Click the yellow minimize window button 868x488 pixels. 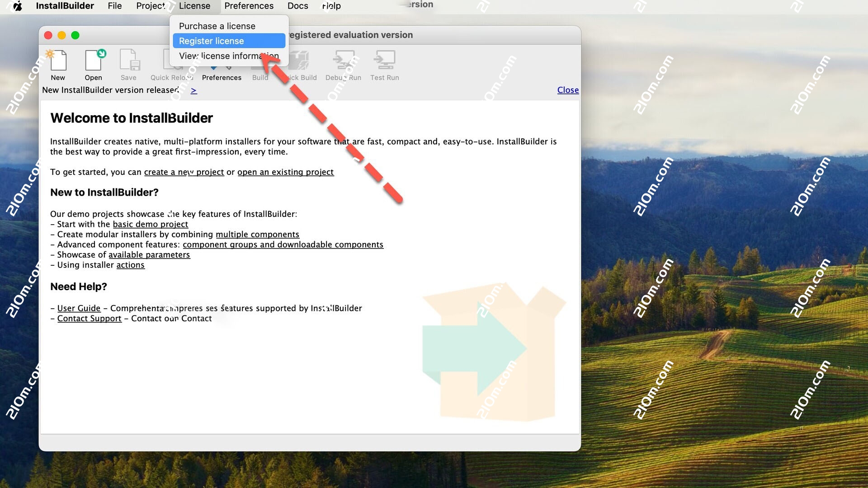pyautogui.click(x=61, y=35)
